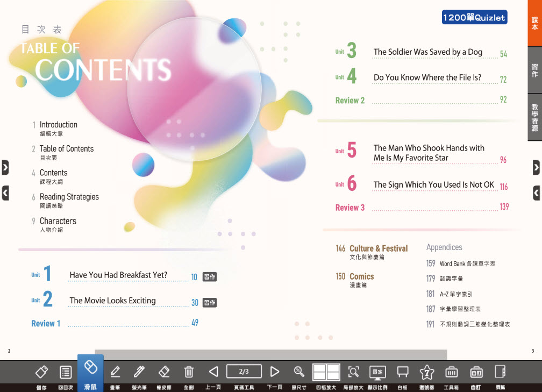Open the table of contents (回目次) icon
The image size is (542, 392).
(66, 372)
